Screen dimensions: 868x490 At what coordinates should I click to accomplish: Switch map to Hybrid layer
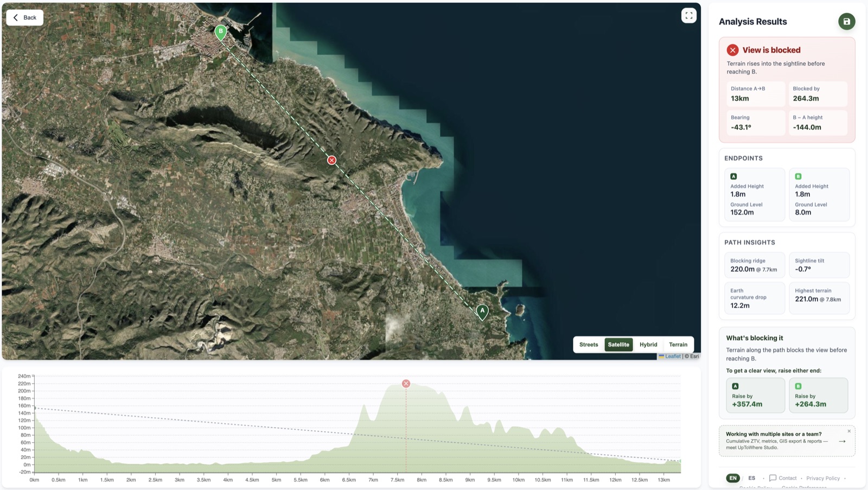click(x=648, y=345)
